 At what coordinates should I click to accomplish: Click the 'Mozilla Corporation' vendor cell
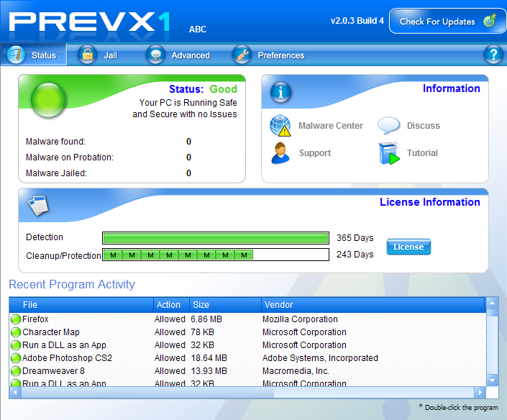pos(300,319)
